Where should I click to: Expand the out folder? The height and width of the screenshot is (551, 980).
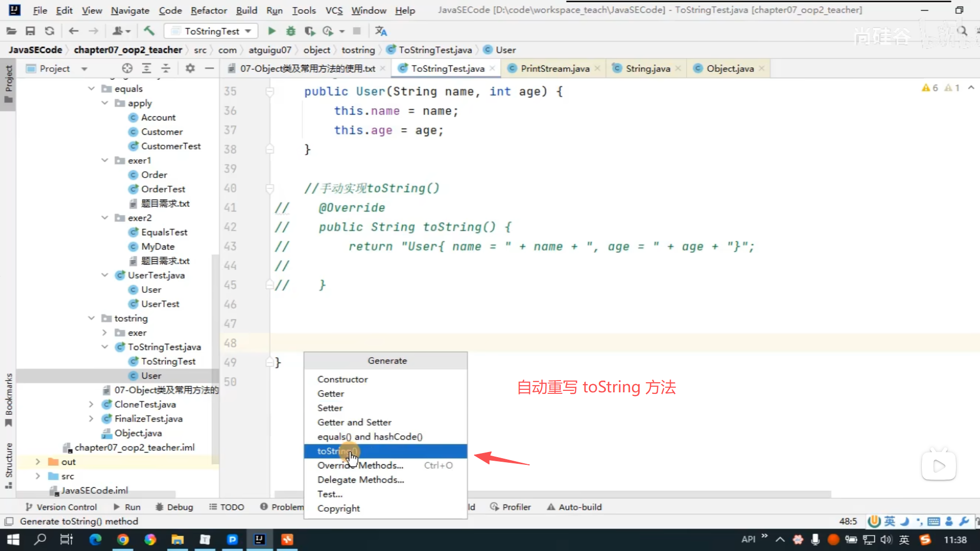click(38, 462)
